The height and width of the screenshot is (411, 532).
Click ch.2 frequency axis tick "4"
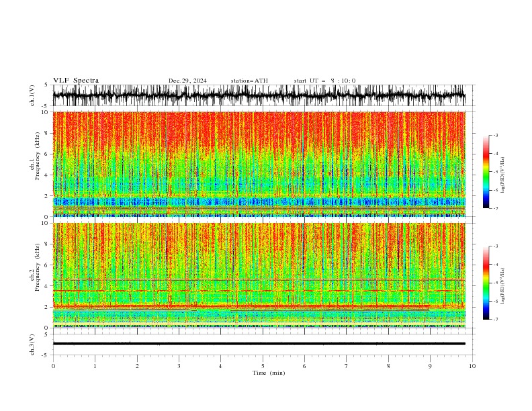(47, 286)
